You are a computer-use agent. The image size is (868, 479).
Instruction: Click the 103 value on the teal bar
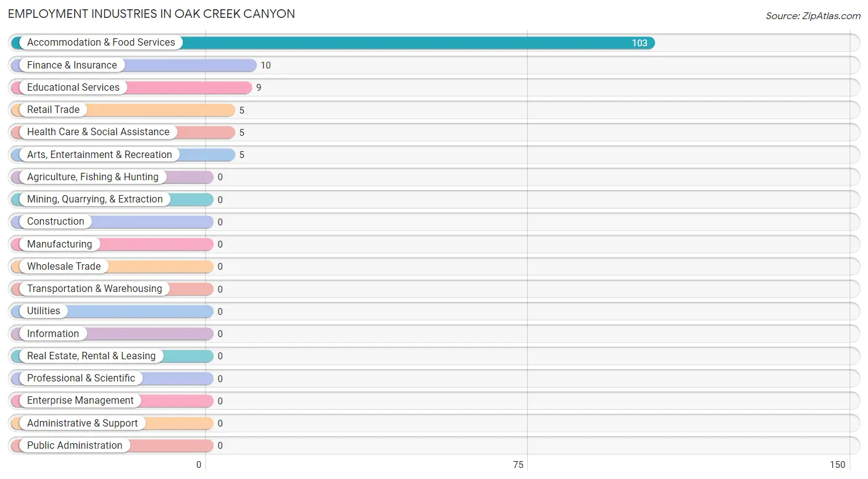(x=640, y=43)
